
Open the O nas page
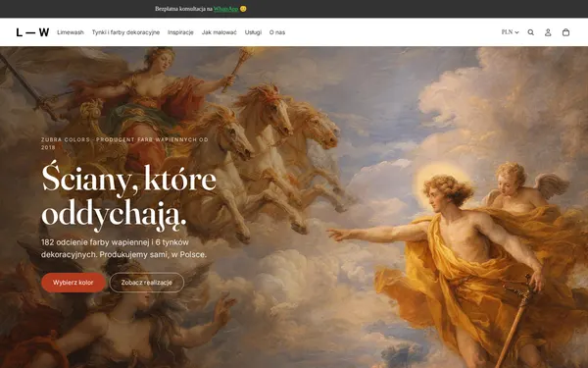pyautogui.click(x=277, y=32)
